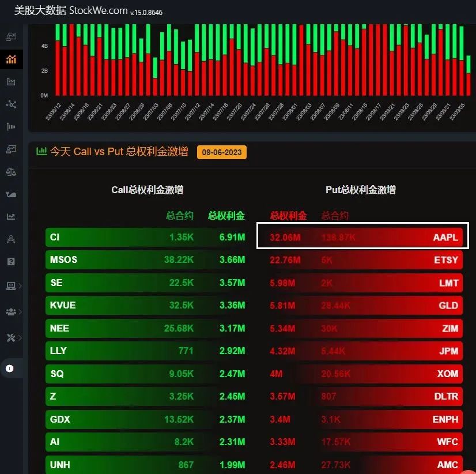Open the SE call row

(147, 283)
